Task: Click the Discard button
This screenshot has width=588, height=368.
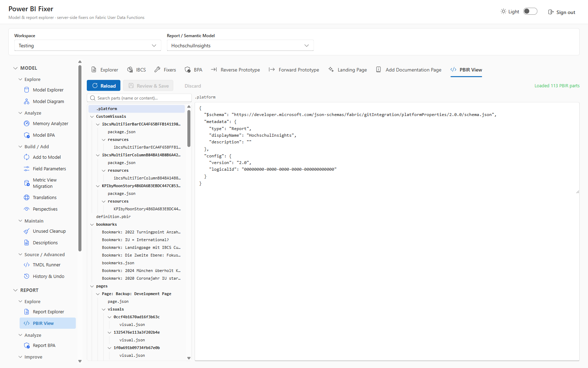Action: (x=193, y=86)
